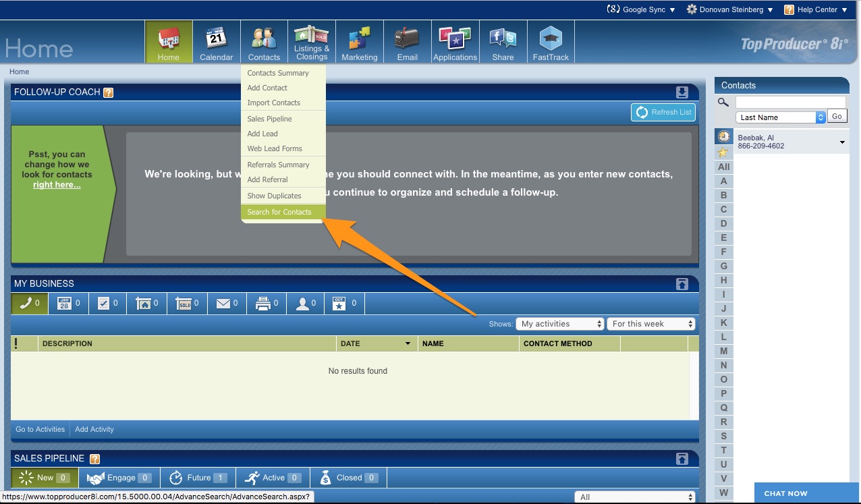861x504 pixels.
Task: Open the FastTrack graduation cap icon
Action: pos(551,42)
